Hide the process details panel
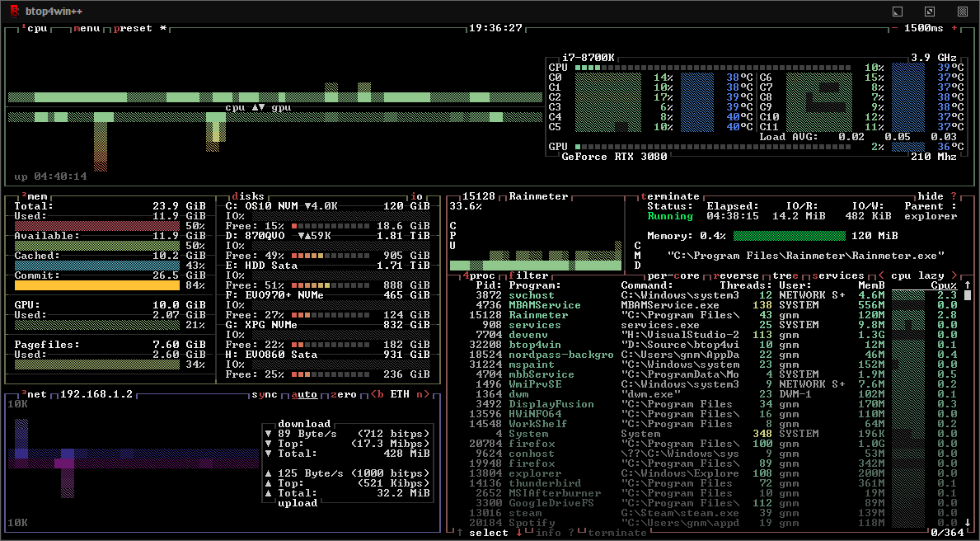This screenshot has width=980, height=541. (931, 196)
